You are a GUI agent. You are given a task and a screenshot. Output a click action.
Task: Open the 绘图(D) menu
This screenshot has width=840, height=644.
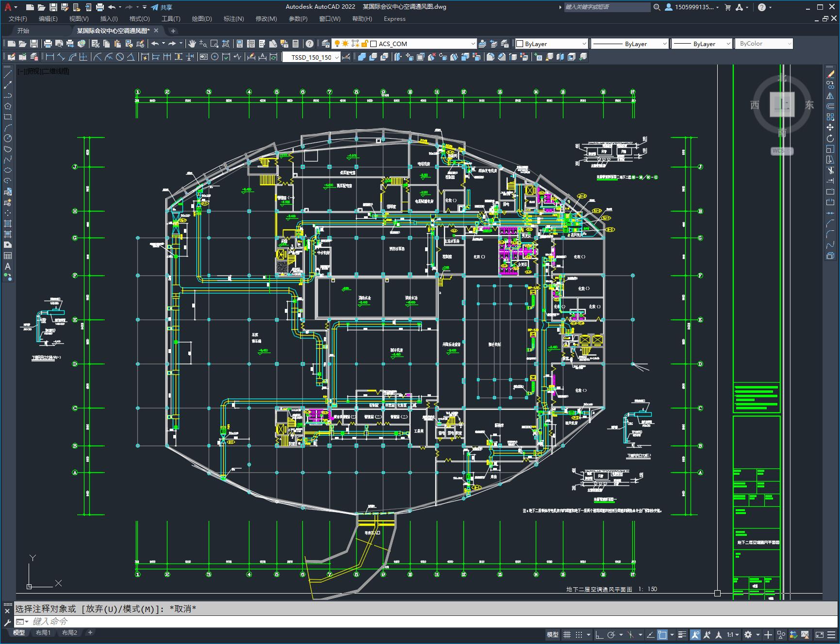(x=202, y=18)
